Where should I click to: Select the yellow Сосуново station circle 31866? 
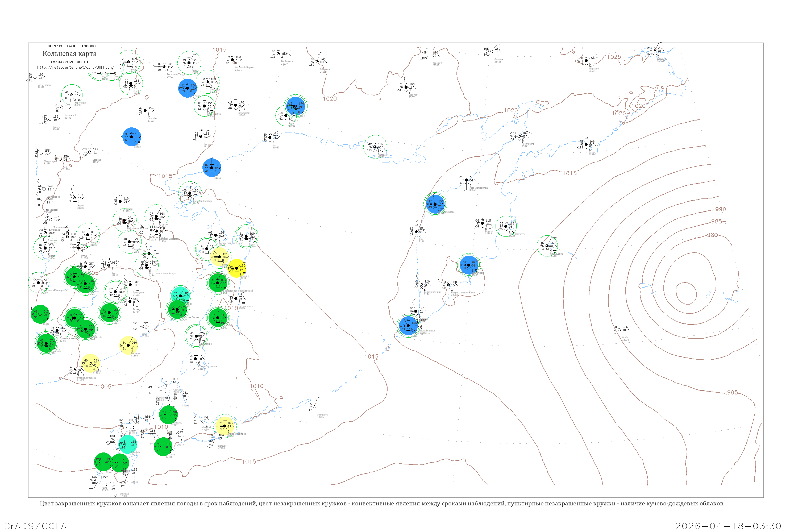coord(128,346)
